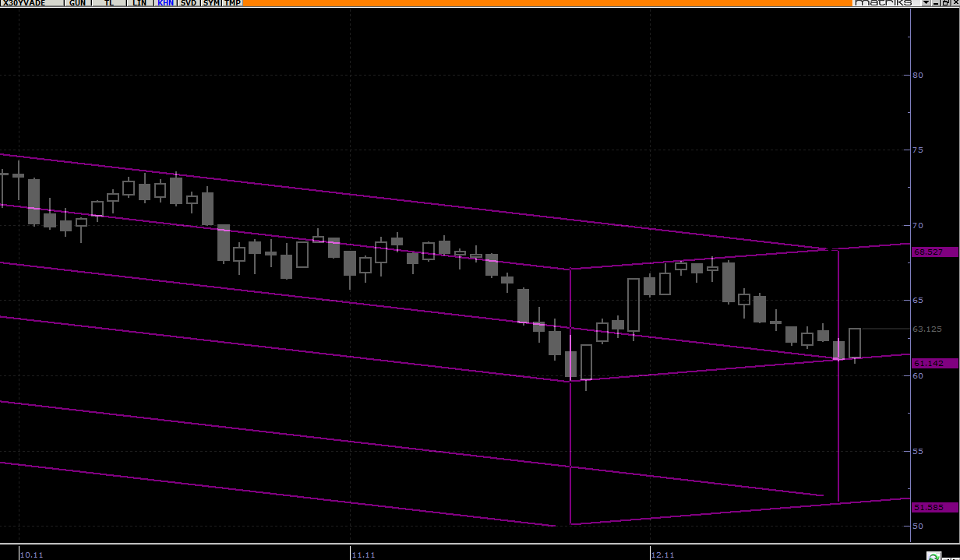Switch to LIN scale mode

click(x=139, y=3)
